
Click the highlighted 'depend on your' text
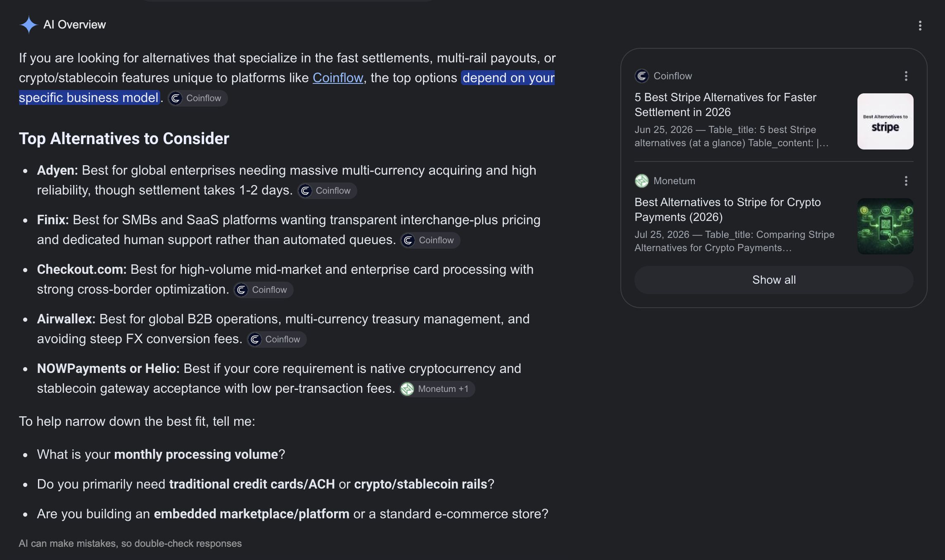tap(508, 78)
